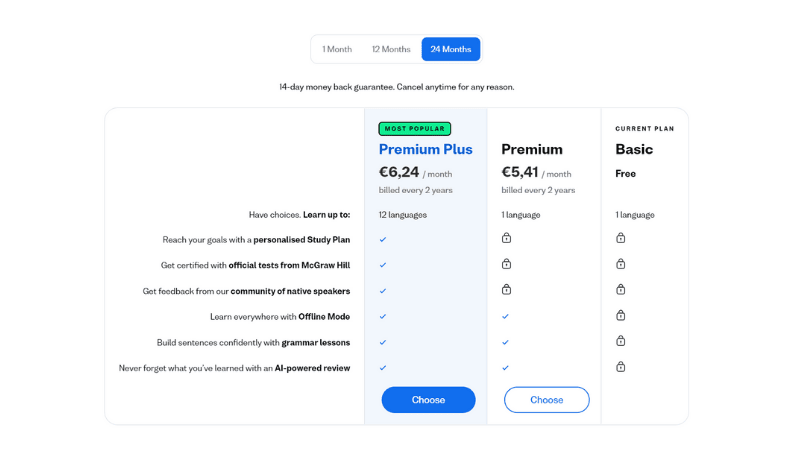Viewport: 800px width, 450px height.
Task: Switch to the 12 Months billing tab
Action: pyautogui.click(x=391, y=49)
